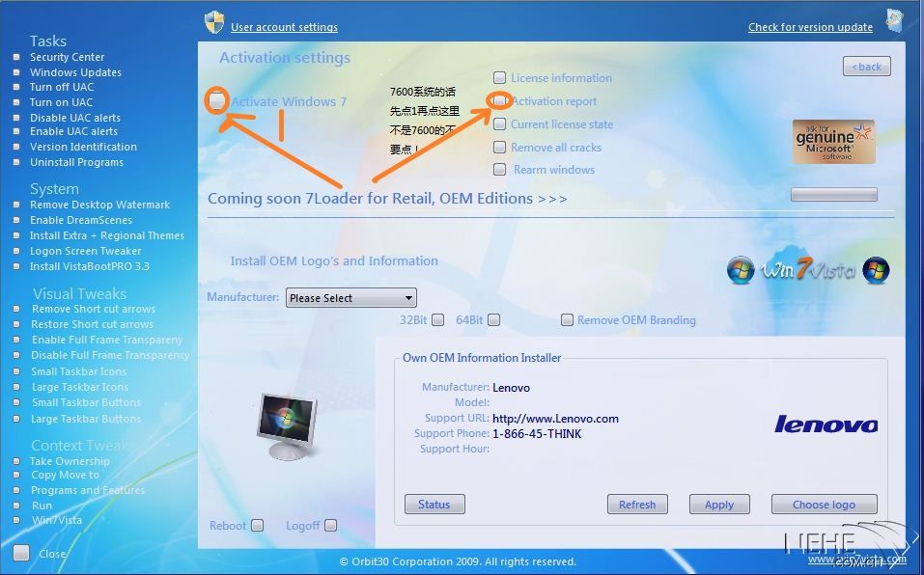Enable Remove all cracks checkbox
The image size is (924, 575).
click(x=500, y=148)
